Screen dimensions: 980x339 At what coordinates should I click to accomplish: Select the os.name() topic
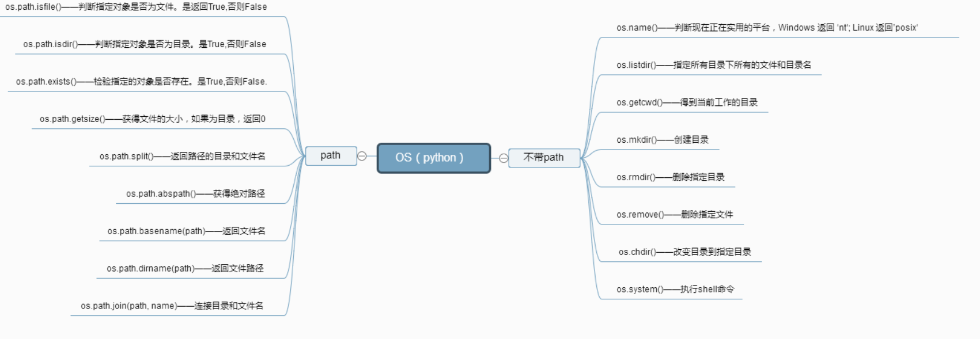point(767,28)
